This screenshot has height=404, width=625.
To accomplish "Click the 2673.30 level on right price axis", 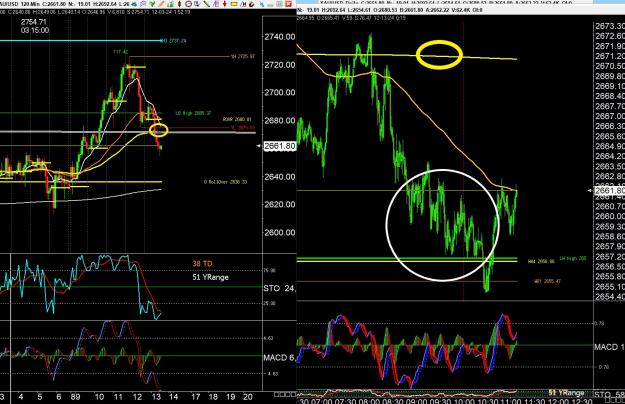I will [x=610, y=26].
